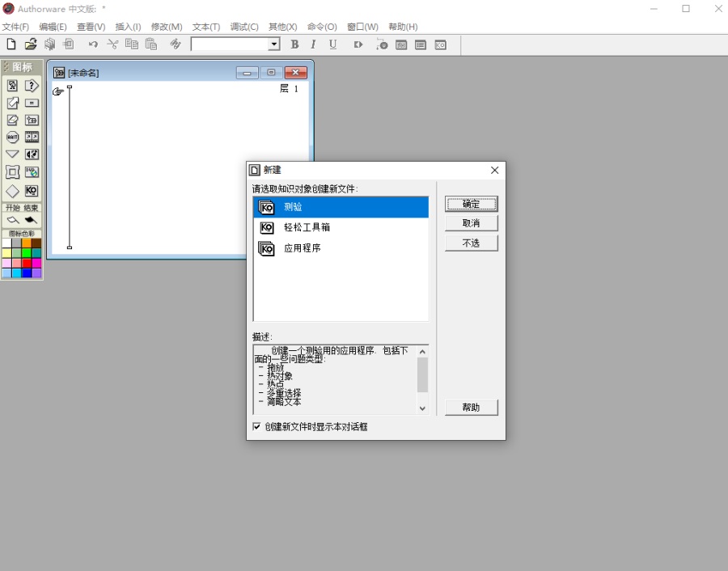
Task: Click the Open file toolbar icon
Action: [x=31, y=44]
